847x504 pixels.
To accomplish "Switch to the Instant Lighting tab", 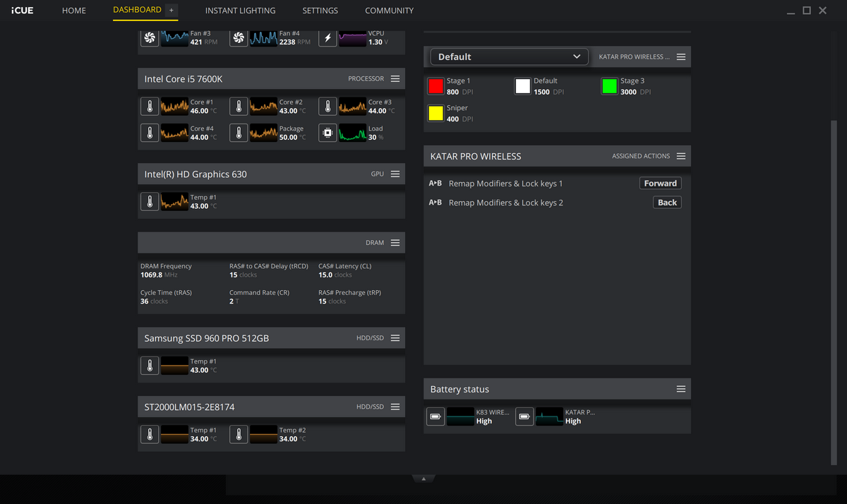I will [240, 11].
